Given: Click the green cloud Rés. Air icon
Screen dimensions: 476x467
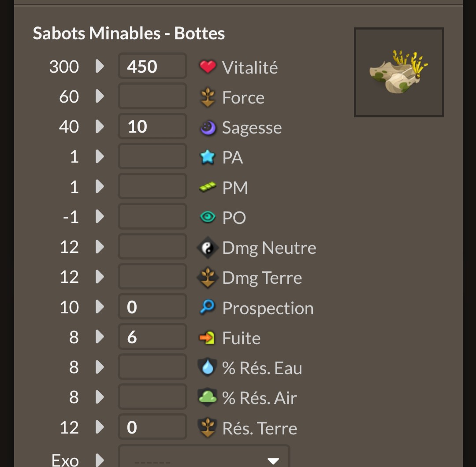Looking at the screenshot, I should 208,397.
